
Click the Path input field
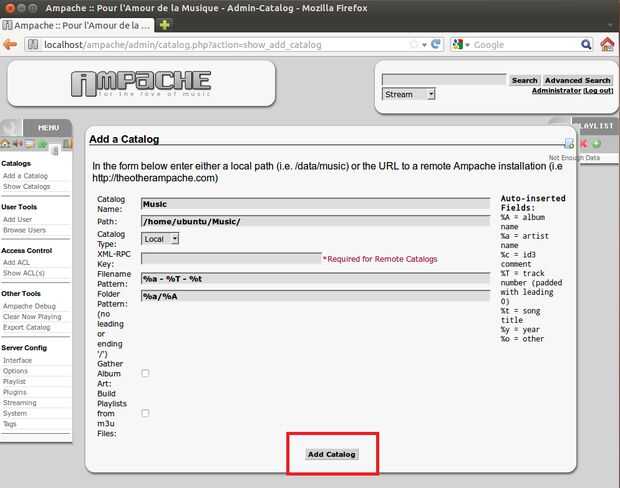(x=315, y=221)
